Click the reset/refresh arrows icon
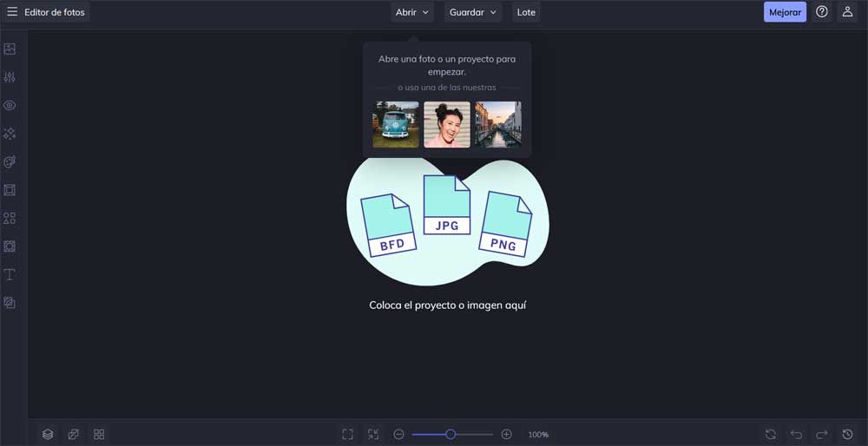868x446 pixels. [x=771, y=435]
